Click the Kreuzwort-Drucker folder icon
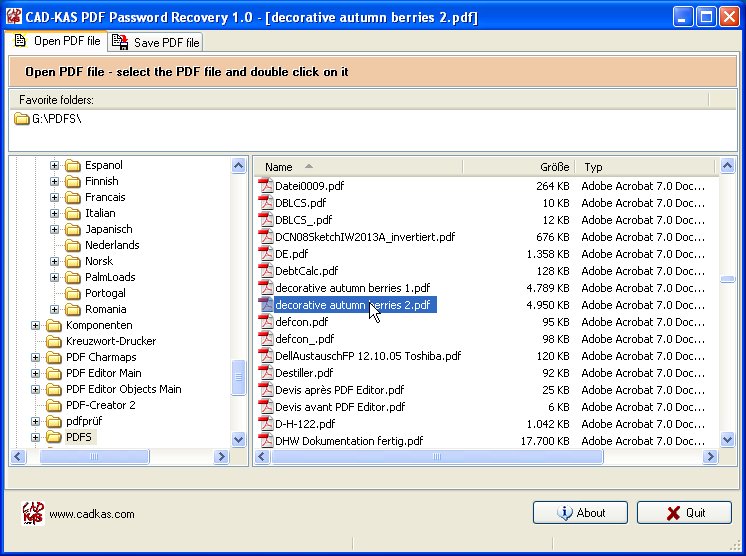The height and width of the screenshot is (556, 746). click(53, 342)
